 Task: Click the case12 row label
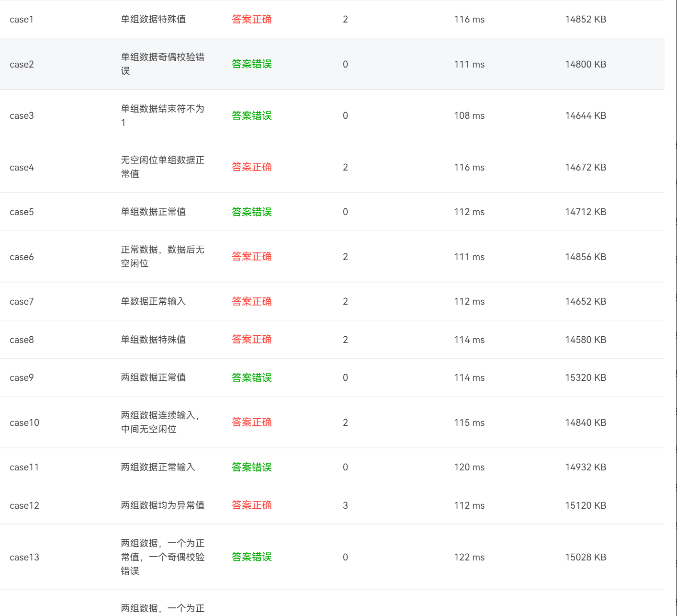pyautogui.click(x=24, y=506)
